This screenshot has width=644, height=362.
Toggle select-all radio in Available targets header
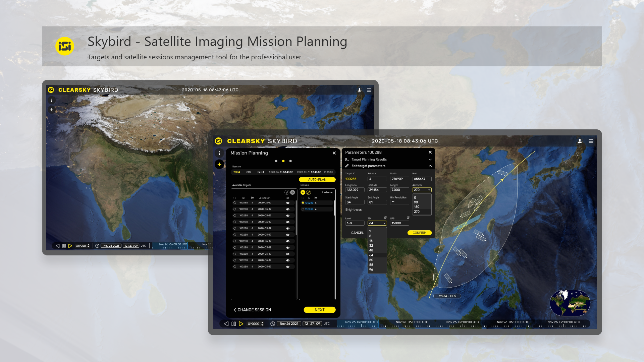[235, 198]
